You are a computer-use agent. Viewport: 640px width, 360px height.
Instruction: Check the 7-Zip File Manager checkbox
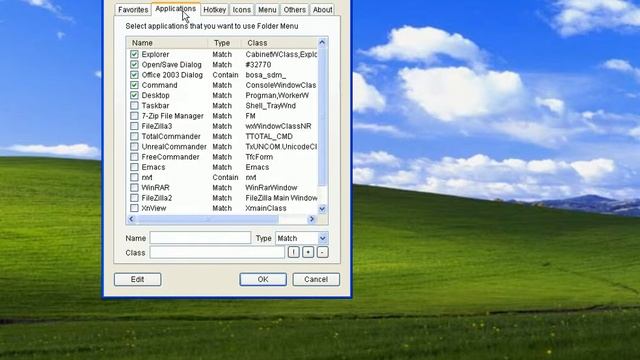(x=134, y=116)
